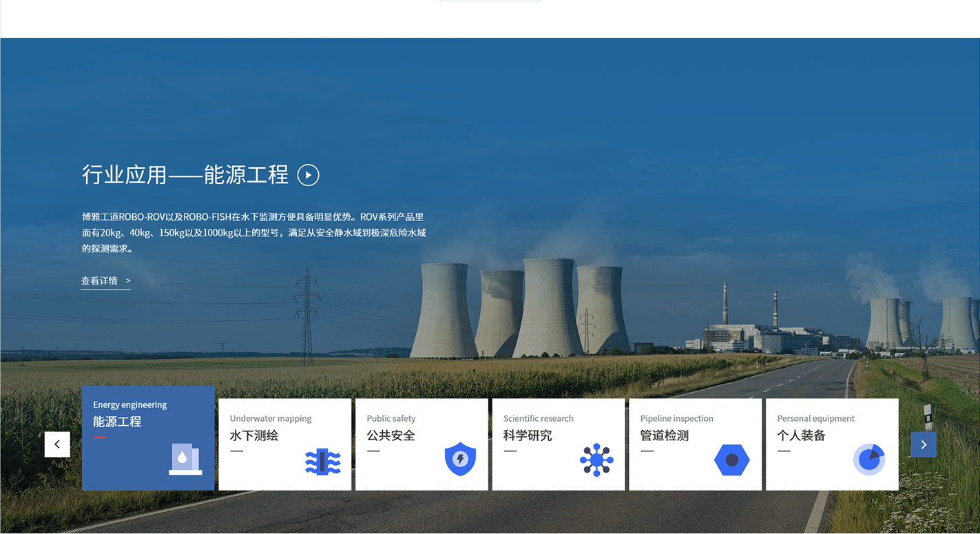Click the personal equipment pie chart icon

coord(869,460)
